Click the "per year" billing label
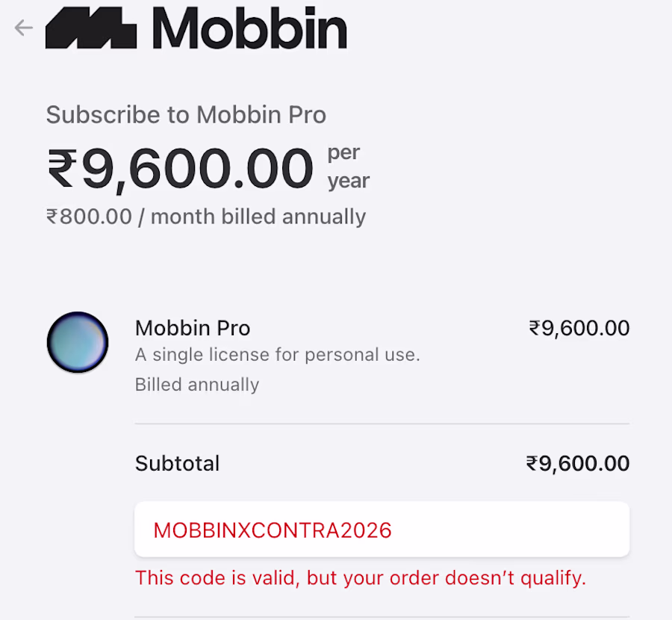Viewport: 672px width, 620px height. coord(348,167)
